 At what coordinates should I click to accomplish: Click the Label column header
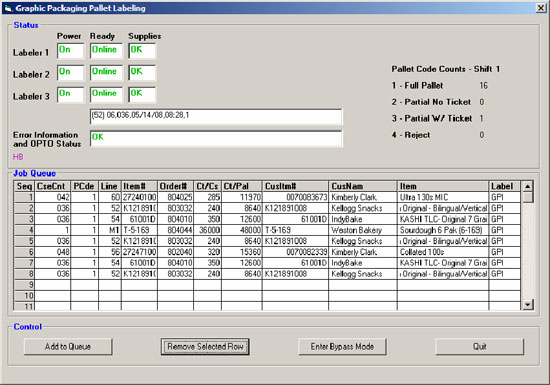click(x=504, y=186)
